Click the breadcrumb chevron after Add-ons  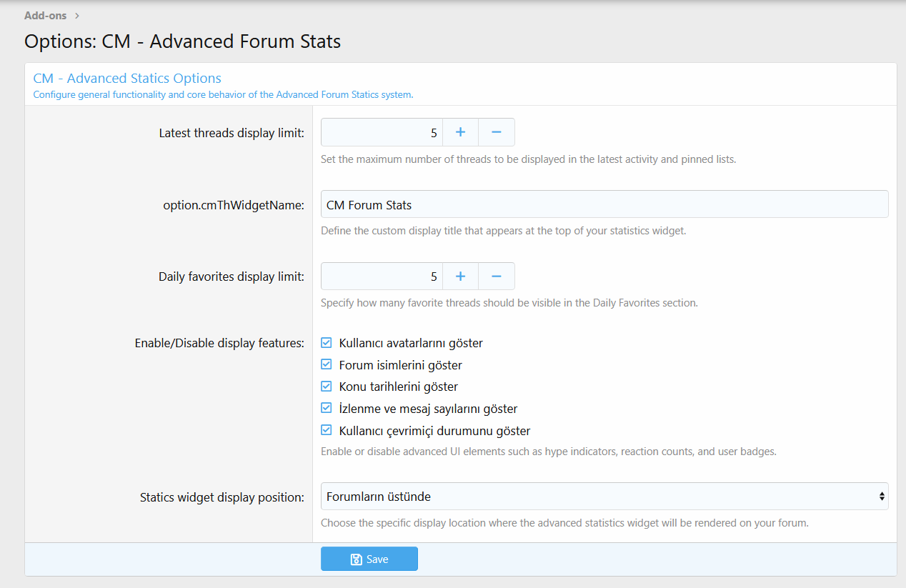[x=77, y=15]
